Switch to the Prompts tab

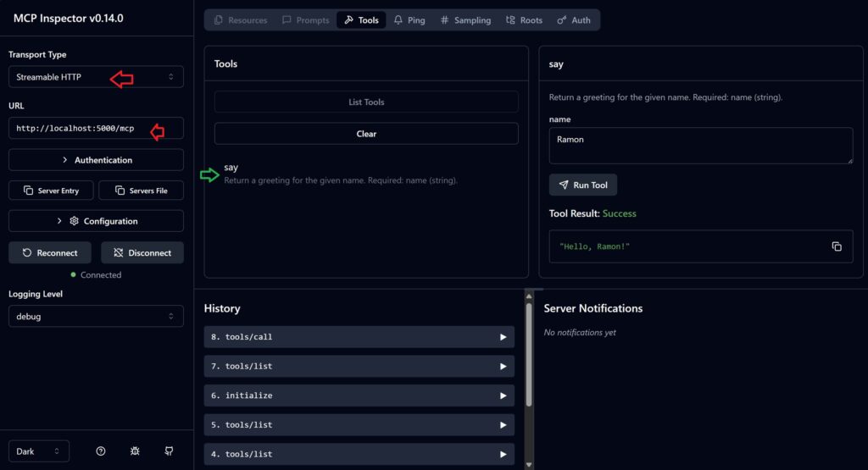click(305, 20)
